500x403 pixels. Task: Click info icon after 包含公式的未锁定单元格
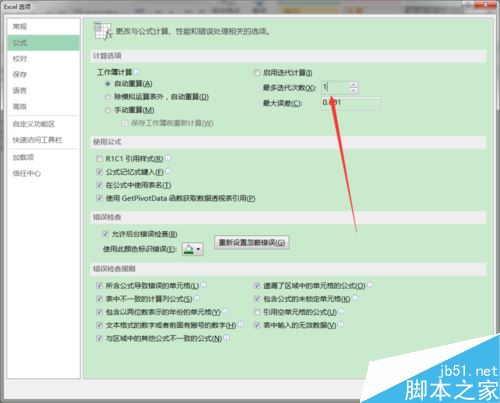(x=355, y=298)
